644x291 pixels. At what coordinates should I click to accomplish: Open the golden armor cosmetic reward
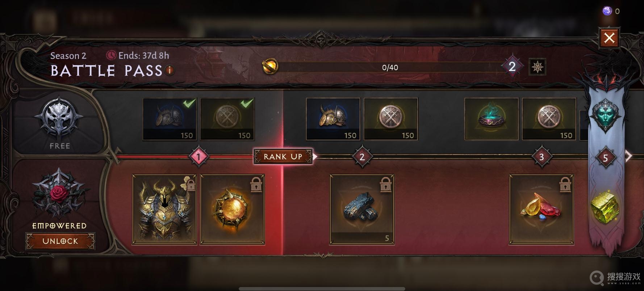pyautogui.click(x=164, y=210)
